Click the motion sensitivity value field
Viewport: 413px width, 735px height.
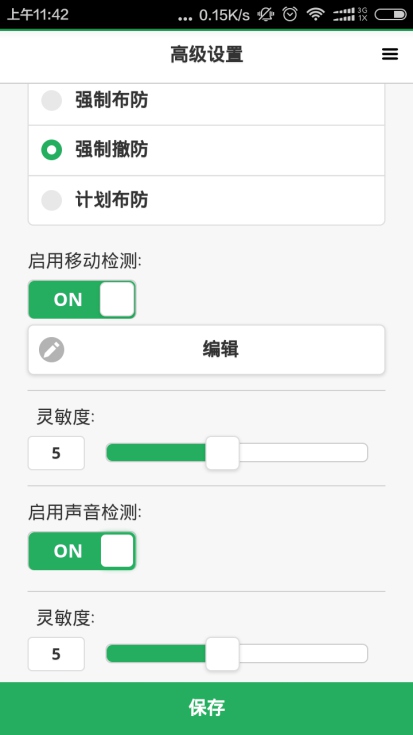(x=56, y=453)
